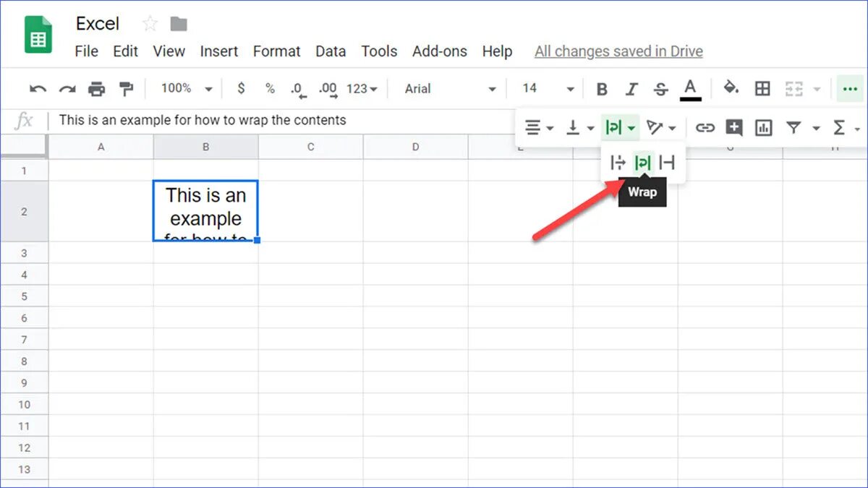Viewport: 868px width, 488px height.
Task: Open the Data menu
Action: [331, 51]
